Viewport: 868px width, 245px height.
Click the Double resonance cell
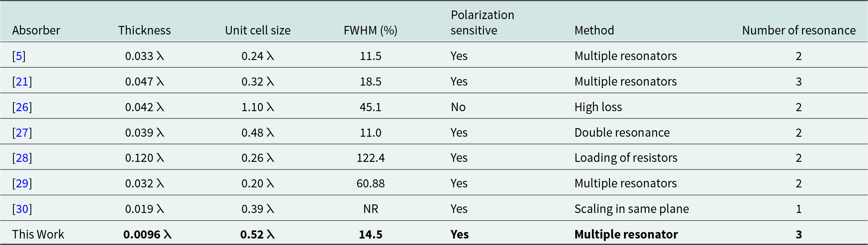click(622, 133)
